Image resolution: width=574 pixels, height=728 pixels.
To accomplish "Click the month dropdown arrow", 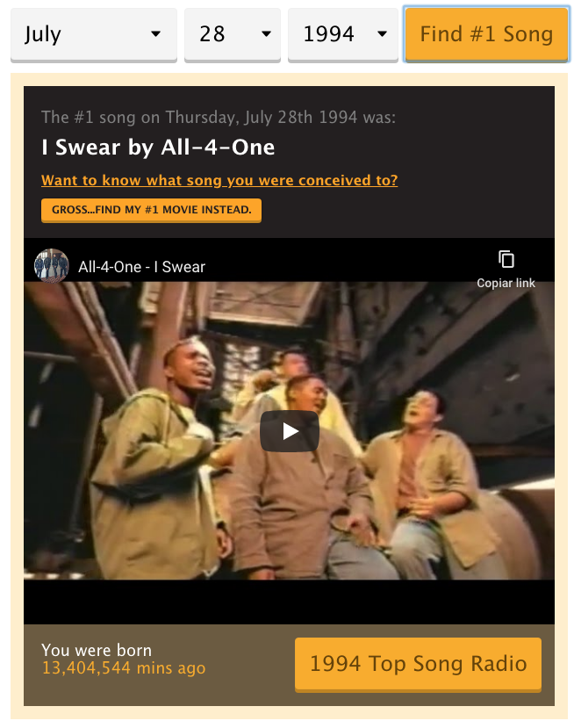I will pos(156,34).
